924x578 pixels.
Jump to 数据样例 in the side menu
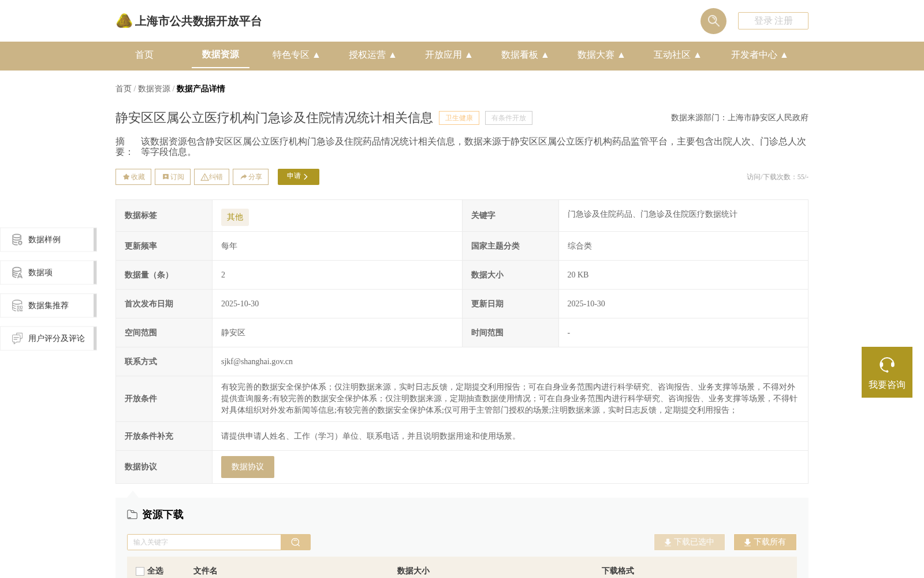(x=48, y=240)
